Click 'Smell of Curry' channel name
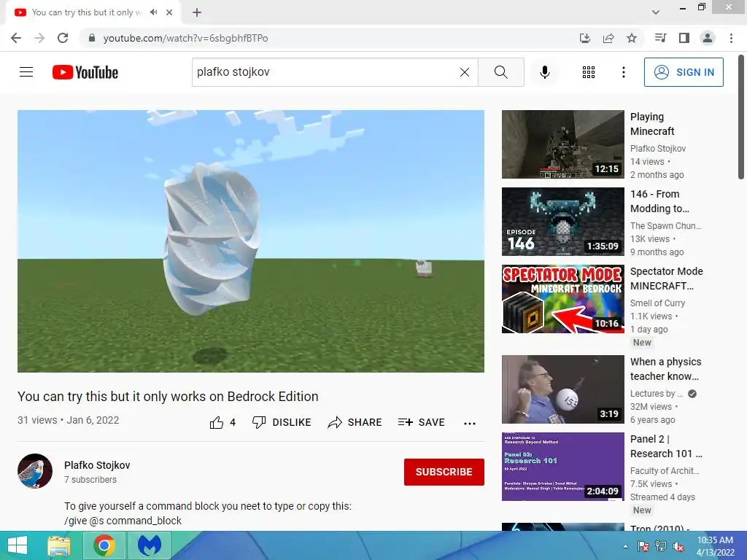Image resolution: width=747 pixels, height=560 pixels. tap(657, 303)
